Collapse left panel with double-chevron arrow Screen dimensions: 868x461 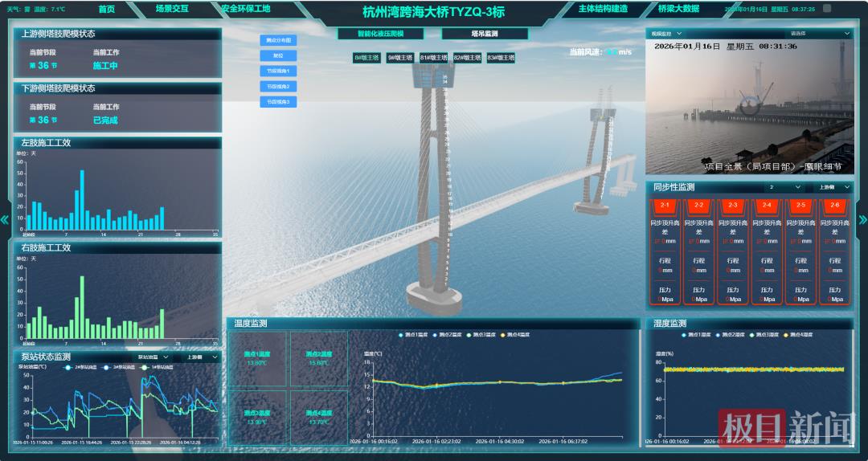point(5,219)
